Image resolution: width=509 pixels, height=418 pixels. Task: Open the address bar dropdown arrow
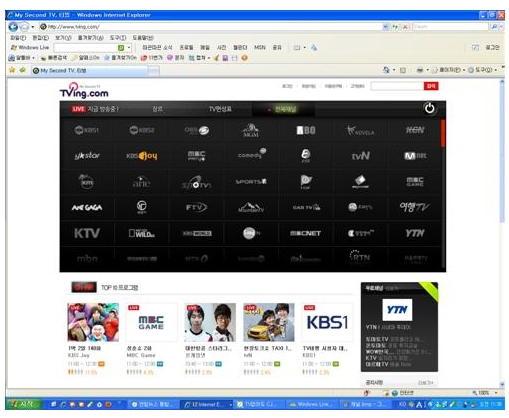[385, 27]
